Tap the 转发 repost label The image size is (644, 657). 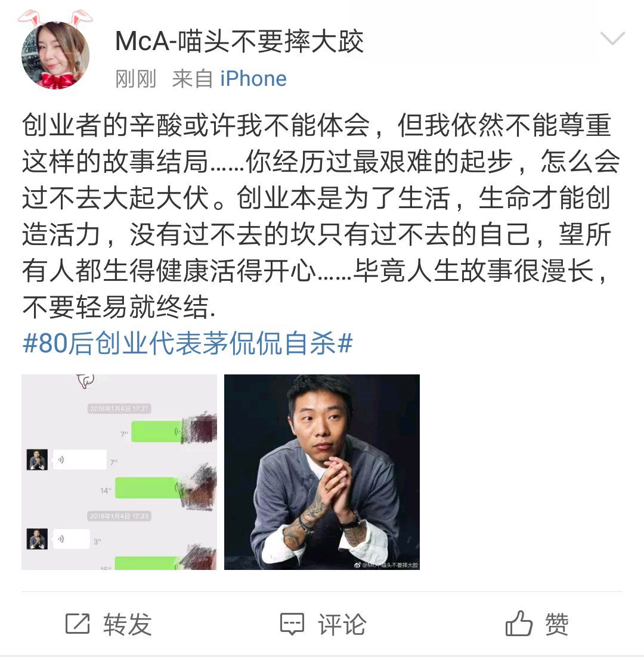128,624
